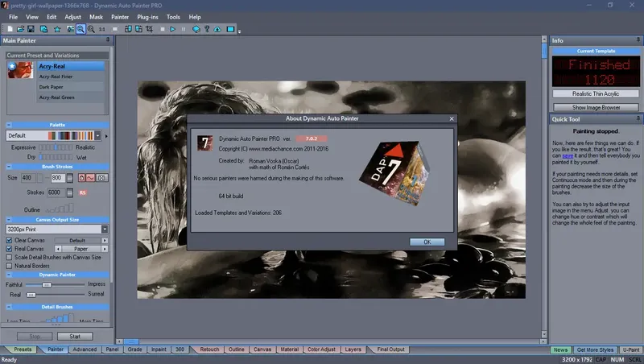644x364 pixels.
Task: Click Show Image Browser button
Action: 596,107
